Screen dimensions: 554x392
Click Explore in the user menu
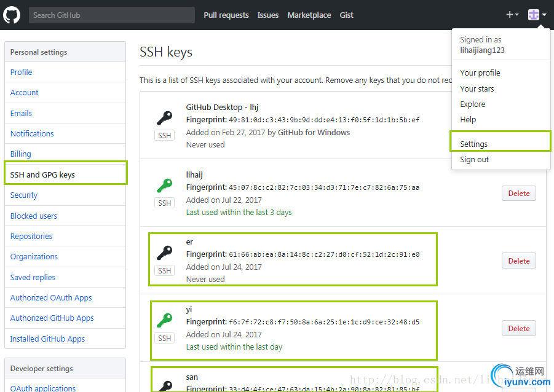pos(472,104)
